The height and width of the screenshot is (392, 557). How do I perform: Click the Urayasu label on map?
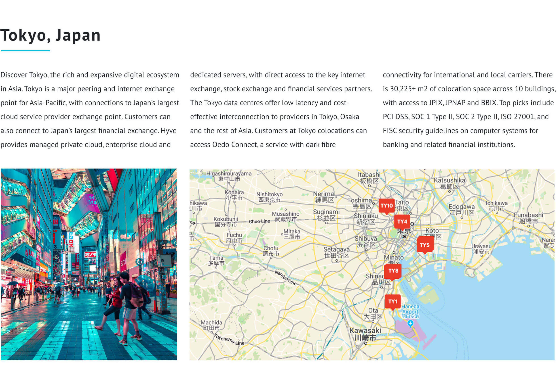pyautogui.click(x=481, y=249)
